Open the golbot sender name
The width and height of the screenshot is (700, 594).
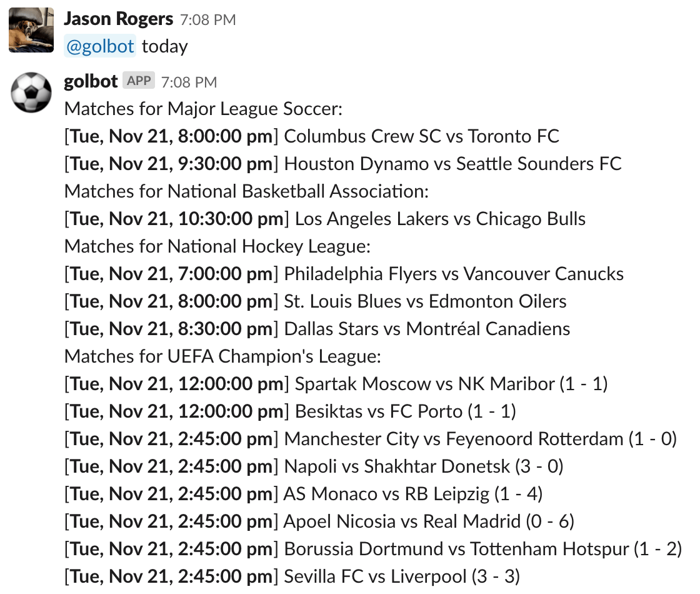[91, 82]
